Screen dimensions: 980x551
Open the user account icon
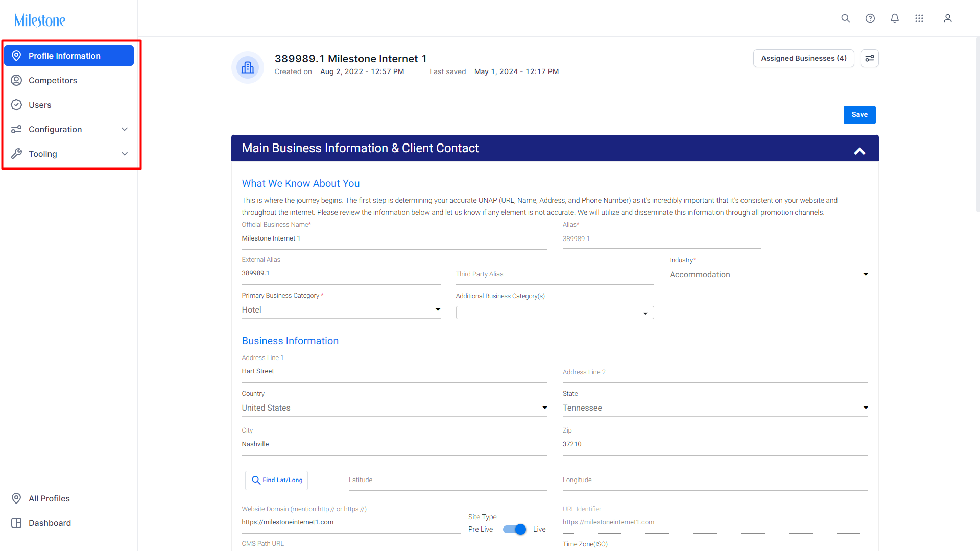pos(948,18)
